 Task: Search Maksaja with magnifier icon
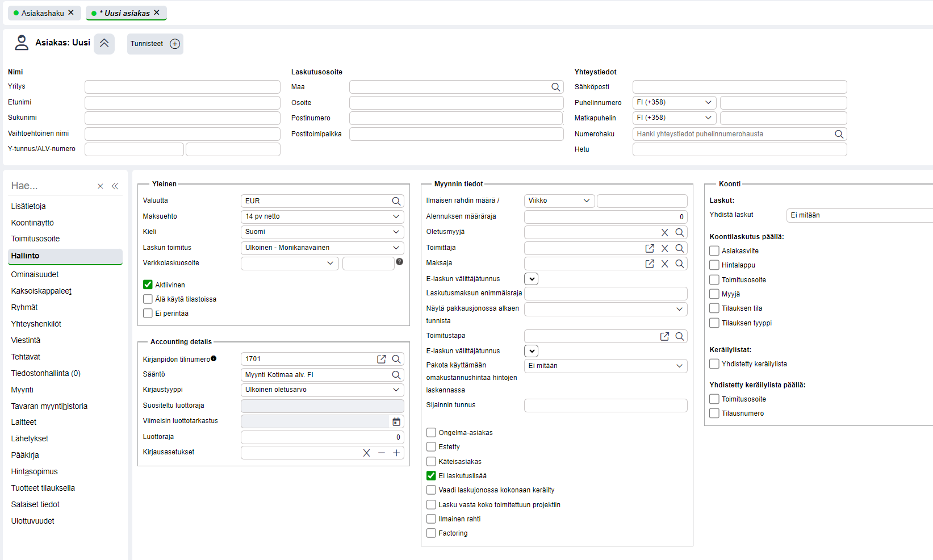(680, 264)
